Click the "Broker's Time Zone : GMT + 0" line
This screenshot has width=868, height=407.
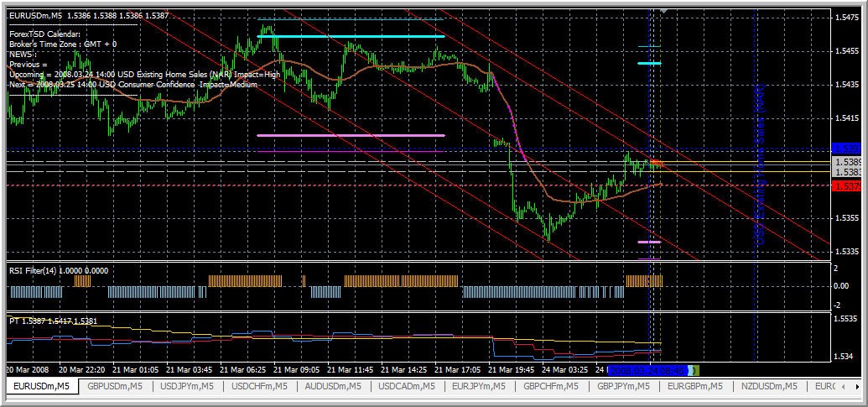coord(63,44)
